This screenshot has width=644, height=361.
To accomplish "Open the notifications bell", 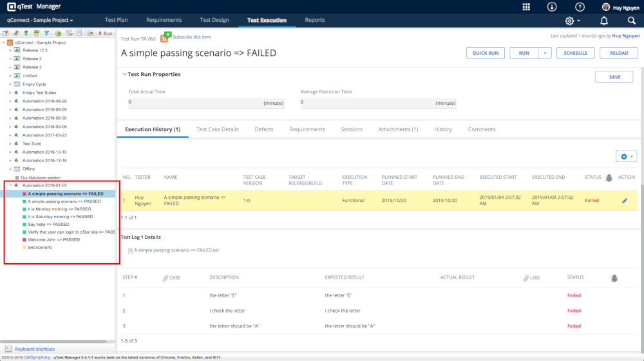I will point(604,21).
